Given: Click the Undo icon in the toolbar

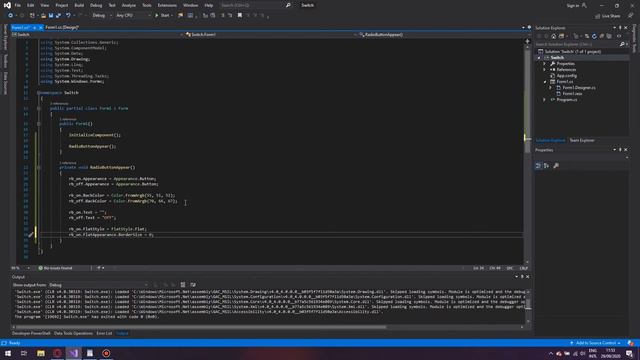Looking at the screenshot, I should (x=68, y=16).
